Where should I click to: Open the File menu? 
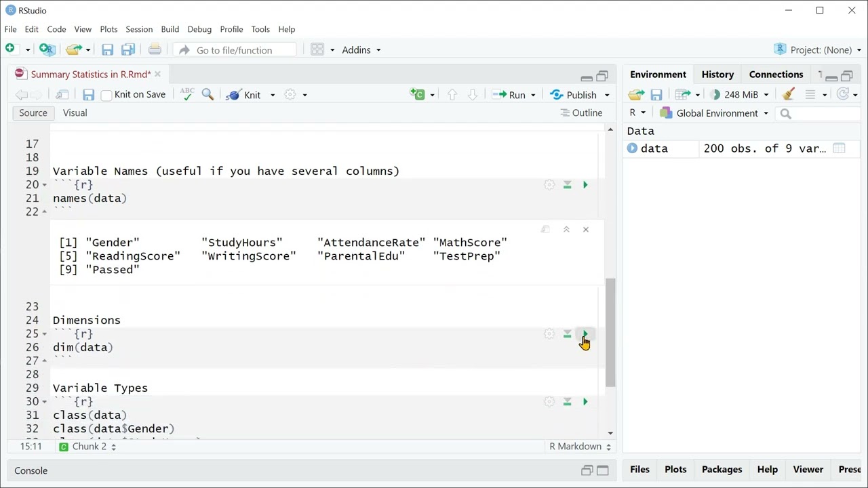coord(10,29)
